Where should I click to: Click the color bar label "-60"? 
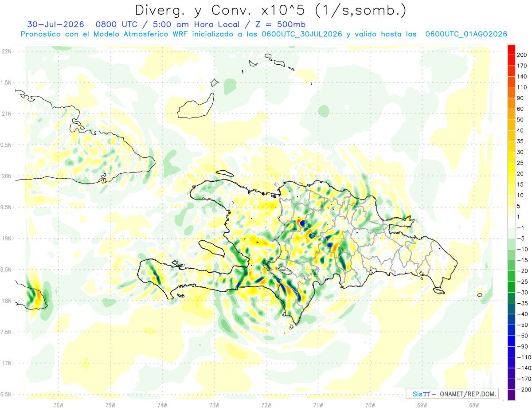pos(522,336)
